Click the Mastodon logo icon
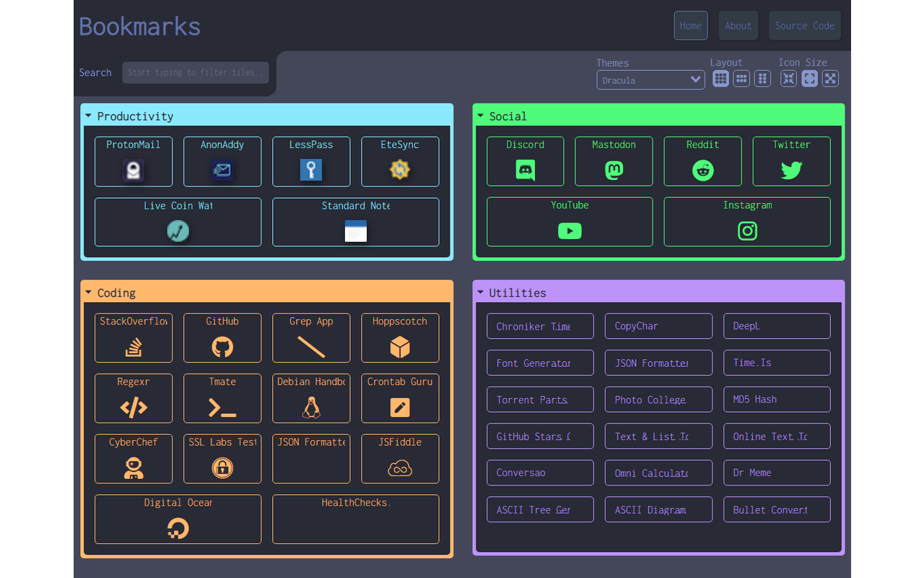 pyautogui.click(x=614, y=171)
